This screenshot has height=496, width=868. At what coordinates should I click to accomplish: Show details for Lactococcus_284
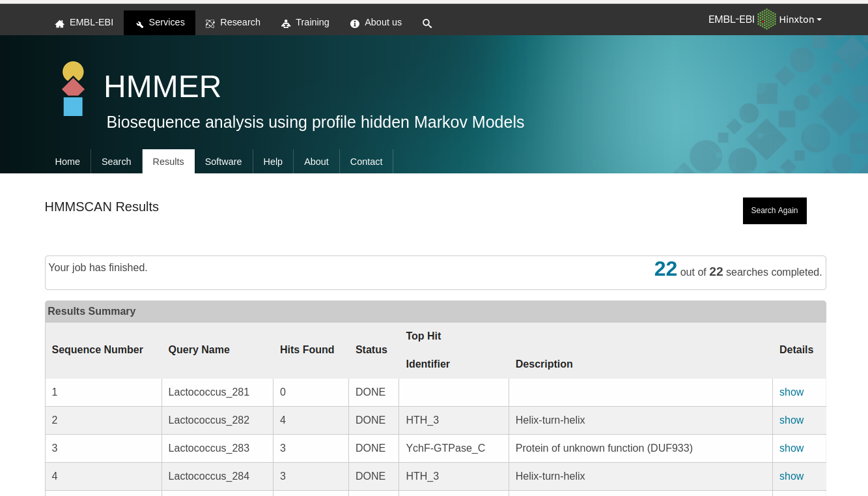coord(791,476)
